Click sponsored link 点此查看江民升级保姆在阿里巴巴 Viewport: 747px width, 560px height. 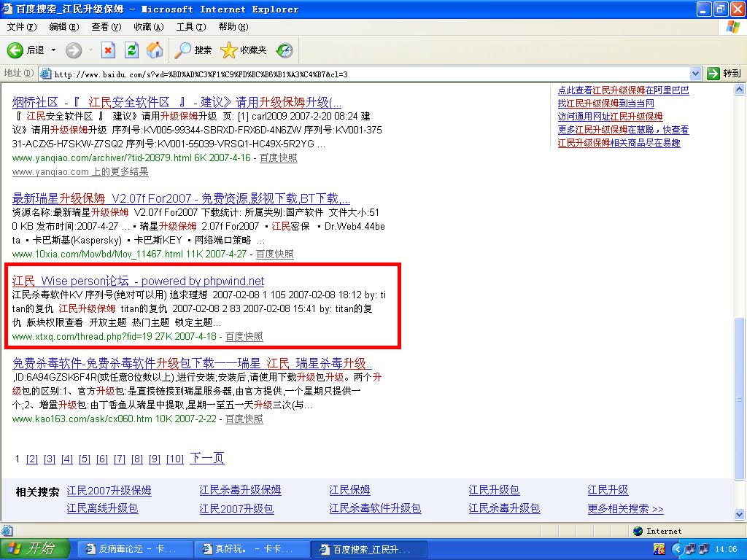coord(623,90)
